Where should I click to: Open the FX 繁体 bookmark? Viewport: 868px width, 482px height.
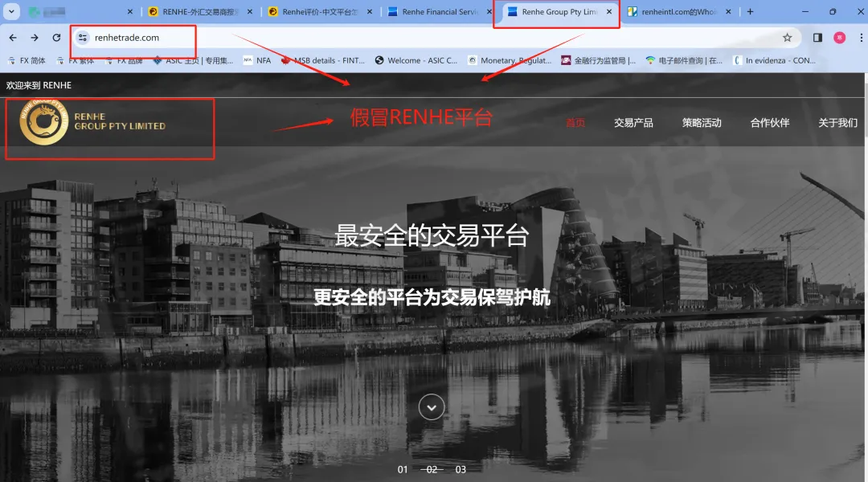point(76,61)
